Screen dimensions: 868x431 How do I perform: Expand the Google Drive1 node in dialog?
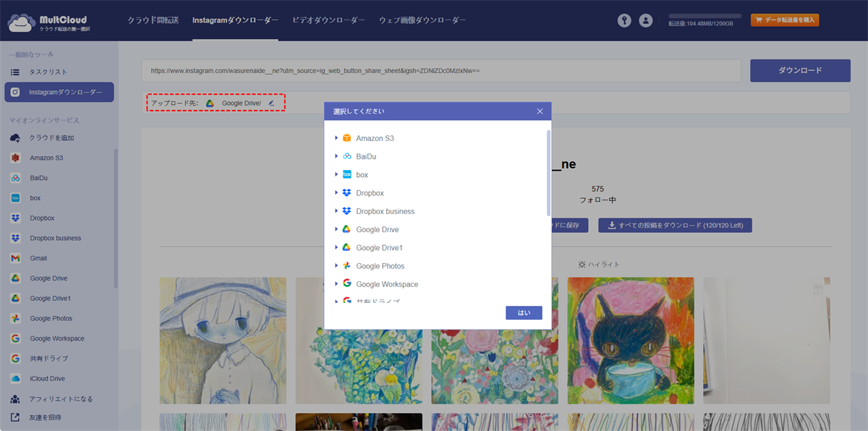[336, 247]
